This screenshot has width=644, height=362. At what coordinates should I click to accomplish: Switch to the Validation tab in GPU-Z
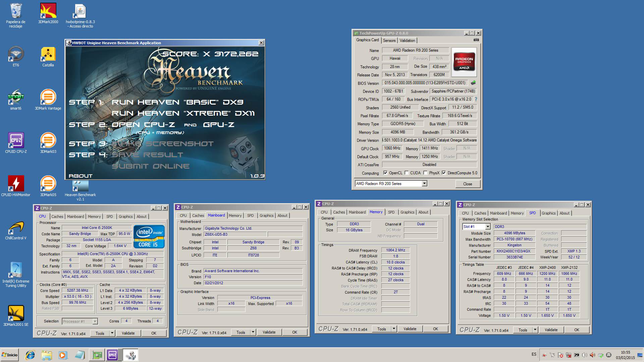tap(407, 41)
